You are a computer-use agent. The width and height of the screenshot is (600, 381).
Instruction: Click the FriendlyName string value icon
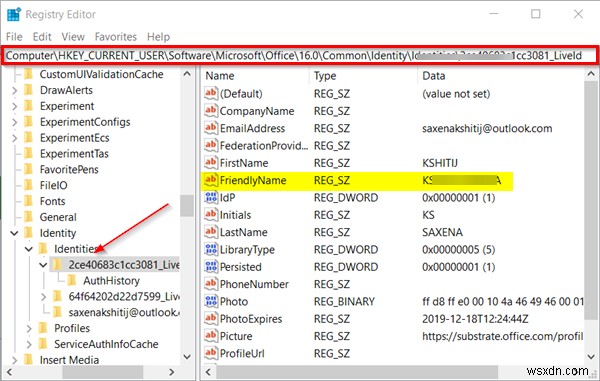tap(211, 180)
